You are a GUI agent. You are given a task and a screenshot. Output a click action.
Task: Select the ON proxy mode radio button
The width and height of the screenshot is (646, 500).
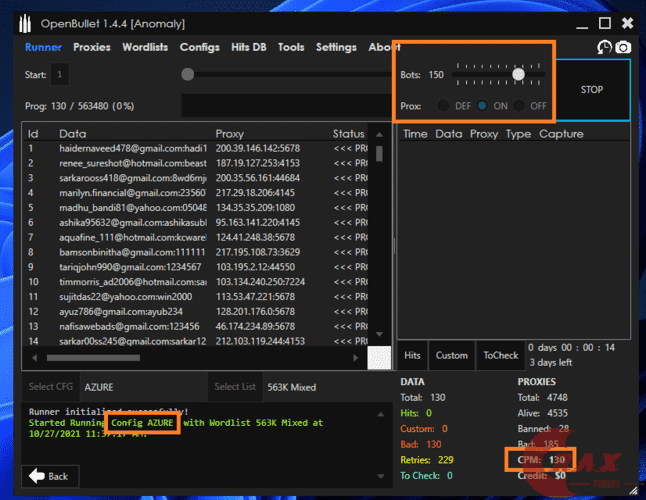[x=482, y=105]
